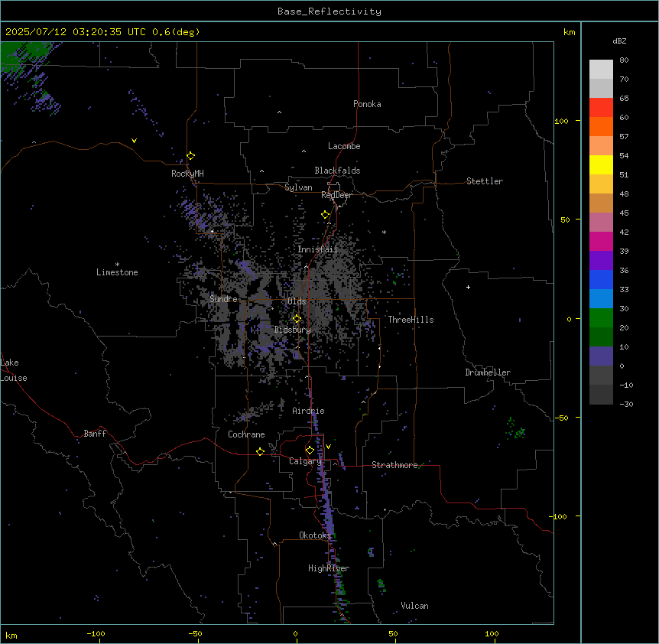The width and height of the screenshot is (659, 644).
Task: Click the Airdrie city label
Action: 308,411
